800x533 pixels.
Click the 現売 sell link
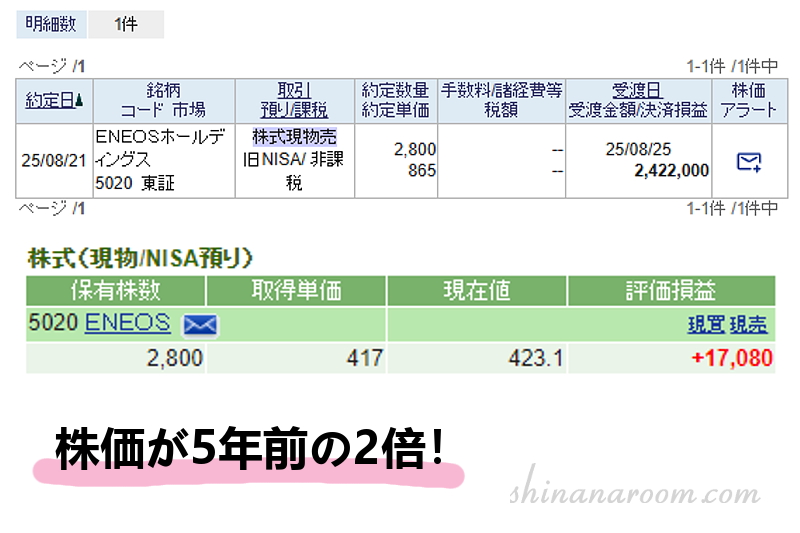click(x=748, y=325)
